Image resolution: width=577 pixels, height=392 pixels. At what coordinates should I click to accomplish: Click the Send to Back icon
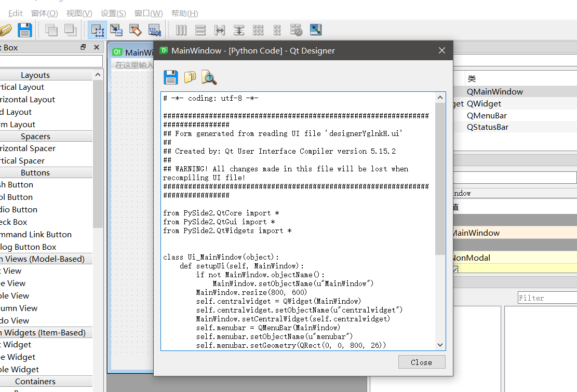pos(51,30)
